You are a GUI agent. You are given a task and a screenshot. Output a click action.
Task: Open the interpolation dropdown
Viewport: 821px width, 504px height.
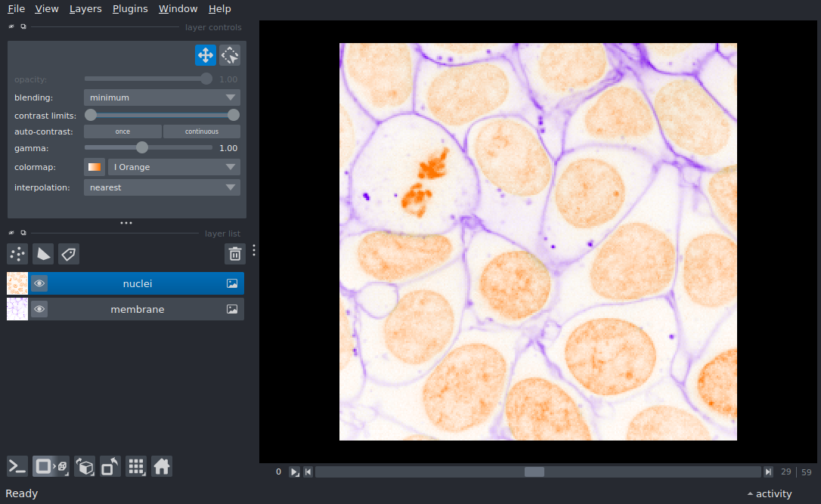162,187
